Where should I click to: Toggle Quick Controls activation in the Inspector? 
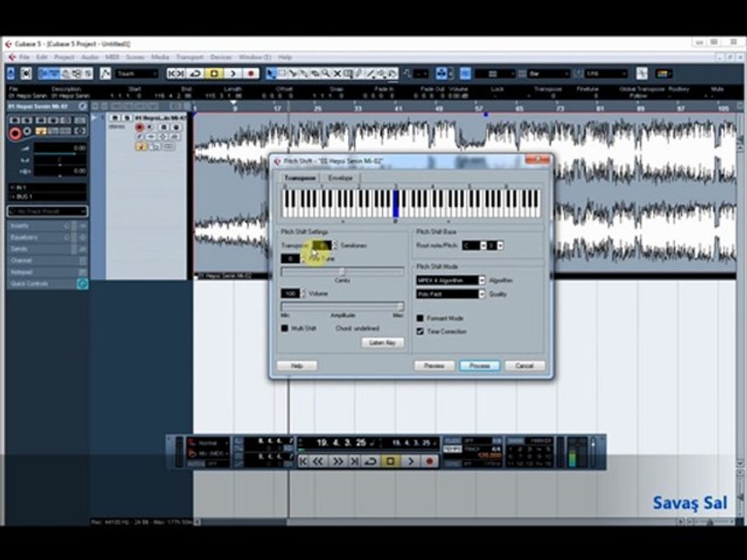click(x=82, y=284)
